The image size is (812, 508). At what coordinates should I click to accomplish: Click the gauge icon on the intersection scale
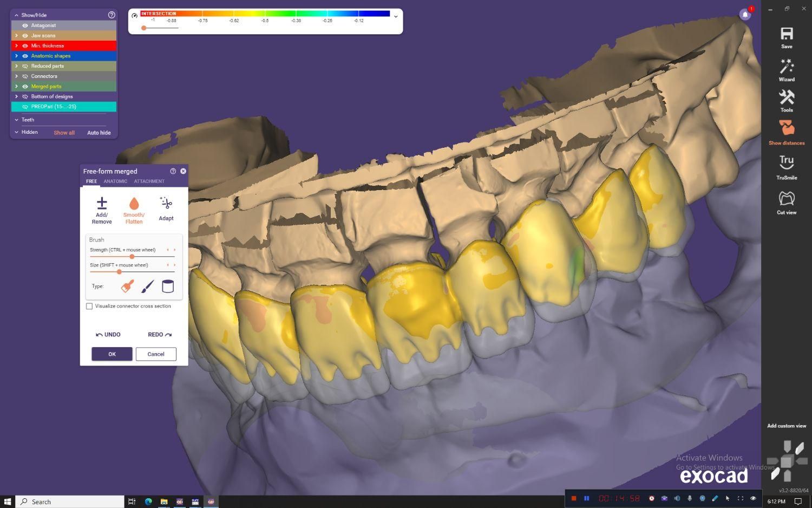(x=135, y=16)
